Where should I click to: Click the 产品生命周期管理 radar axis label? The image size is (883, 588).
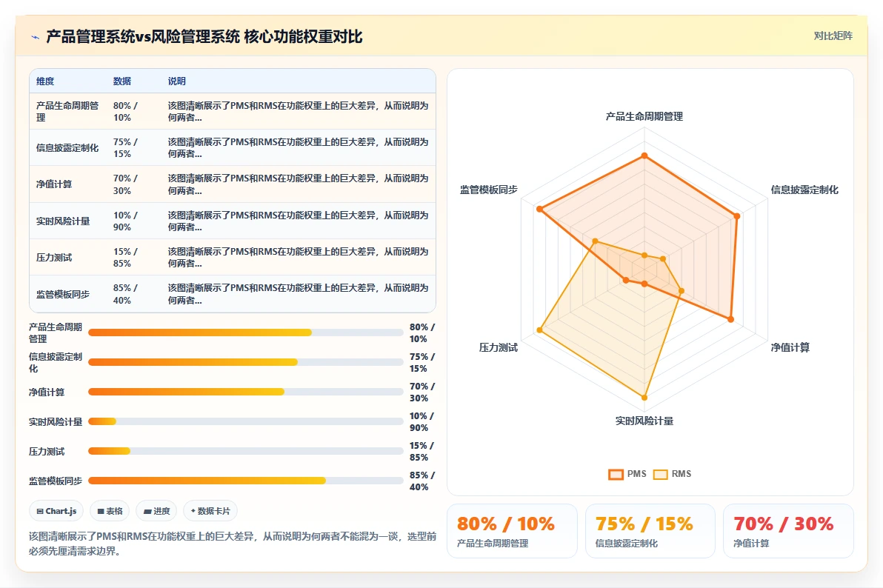tap(644, 116)
